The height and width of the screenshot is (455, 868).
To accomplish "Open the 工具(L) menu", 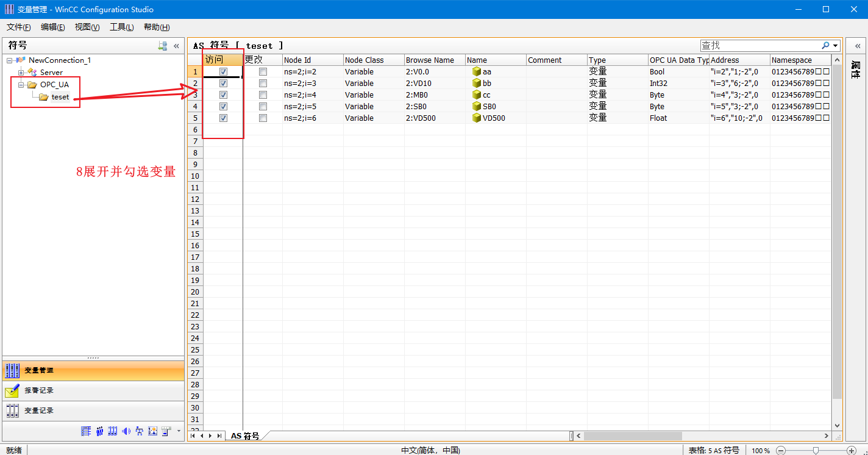I will 122,27.
